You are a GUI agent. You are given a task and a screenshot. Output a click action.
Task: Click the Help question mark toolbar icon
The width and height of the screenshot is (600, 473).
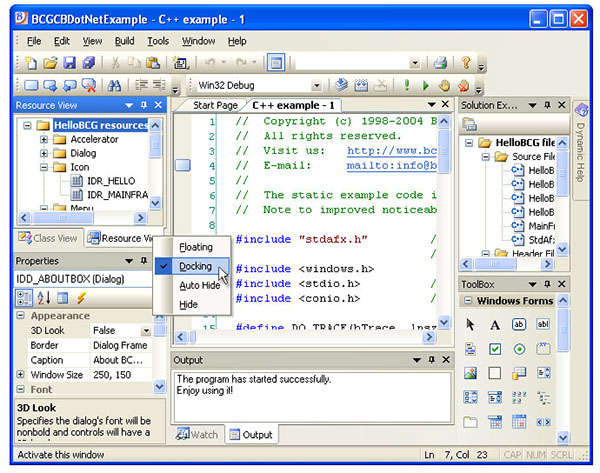click(465, 62)
